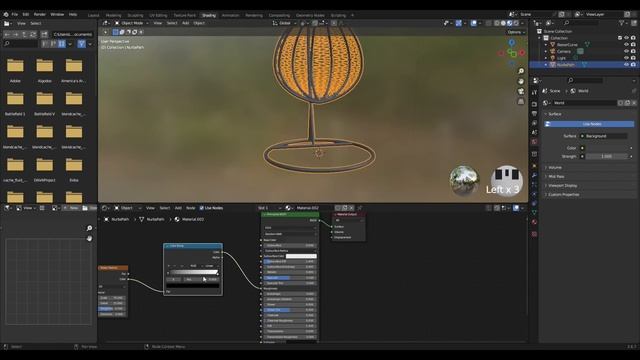Screen dimensions: 640x360
Task: Expand the Custom Properties panel
Action: (563, 195)
